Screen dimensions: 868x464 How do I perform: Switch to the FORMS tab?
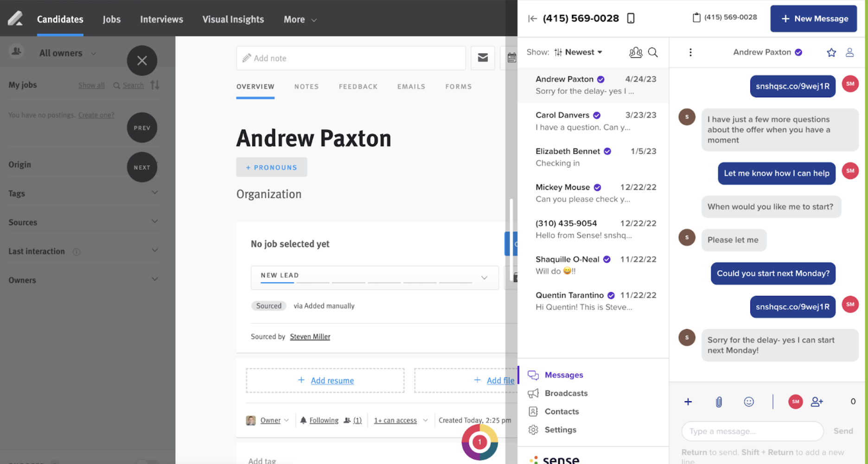click(459, 86)
